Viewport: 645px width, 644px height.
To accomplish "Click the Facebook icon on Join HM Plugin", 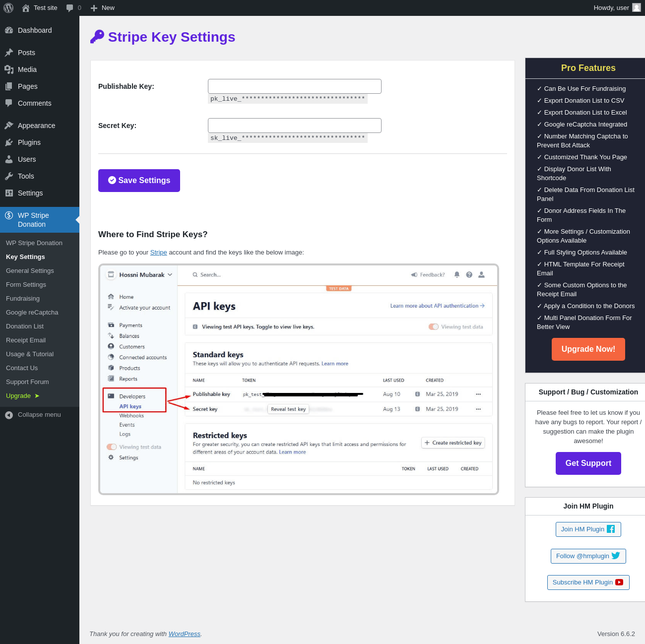I will pos(611,529).
